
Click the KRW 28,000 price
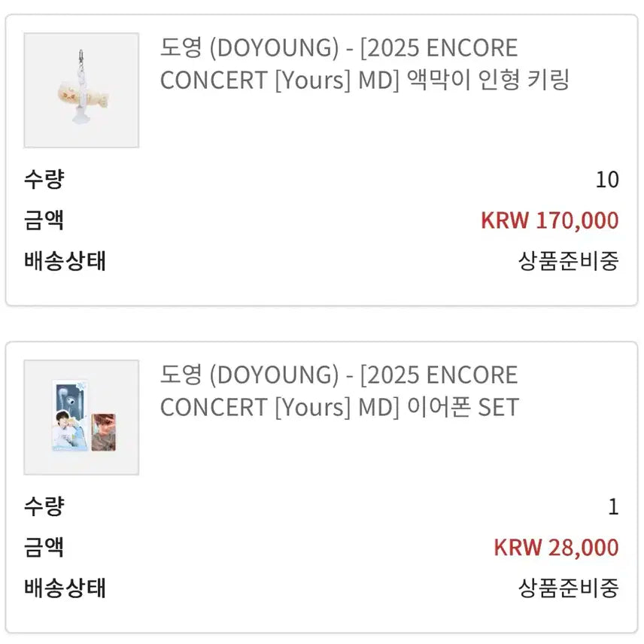click(x=556, y=547)
